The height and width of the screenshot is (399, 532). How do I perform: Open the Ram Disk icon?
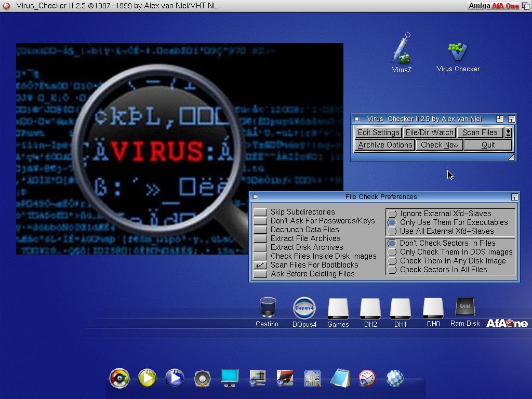point(464,308)
